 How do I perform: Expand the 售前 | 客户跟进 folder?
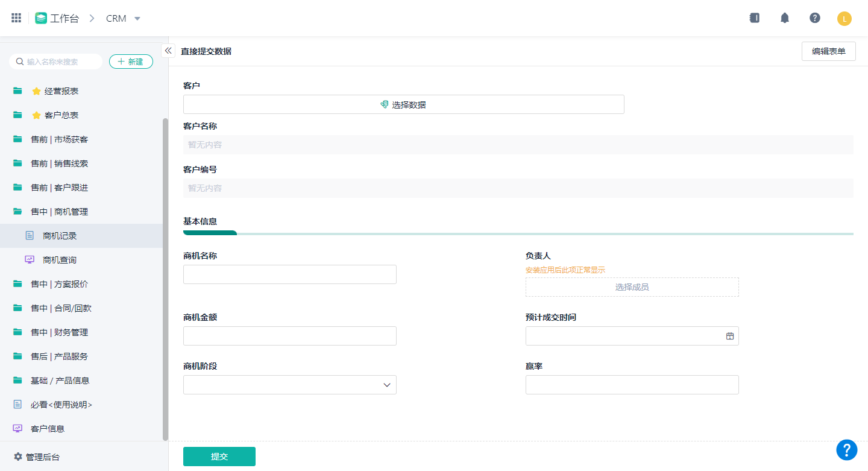[81, 188]
